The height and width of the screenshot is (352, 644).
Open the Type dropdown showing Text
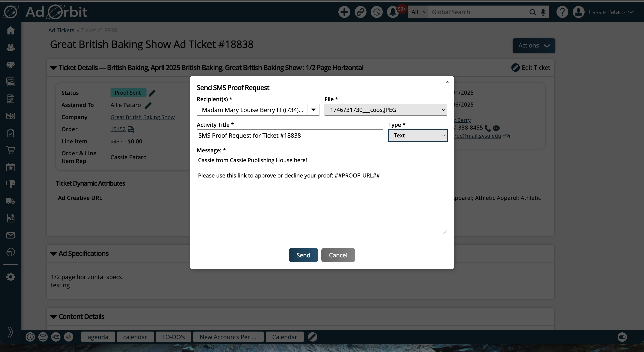coord(417,135)
